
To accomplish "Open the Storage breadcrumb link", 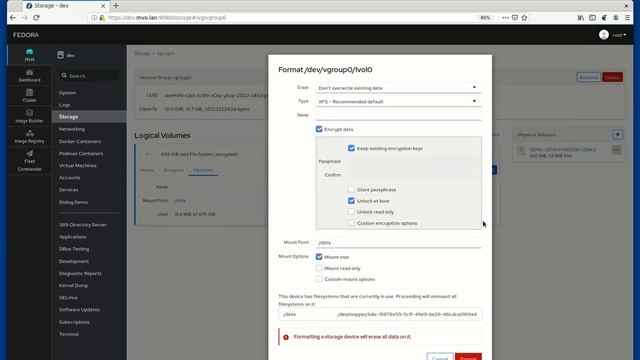I will pyautogui.click(x=142, y=53).
